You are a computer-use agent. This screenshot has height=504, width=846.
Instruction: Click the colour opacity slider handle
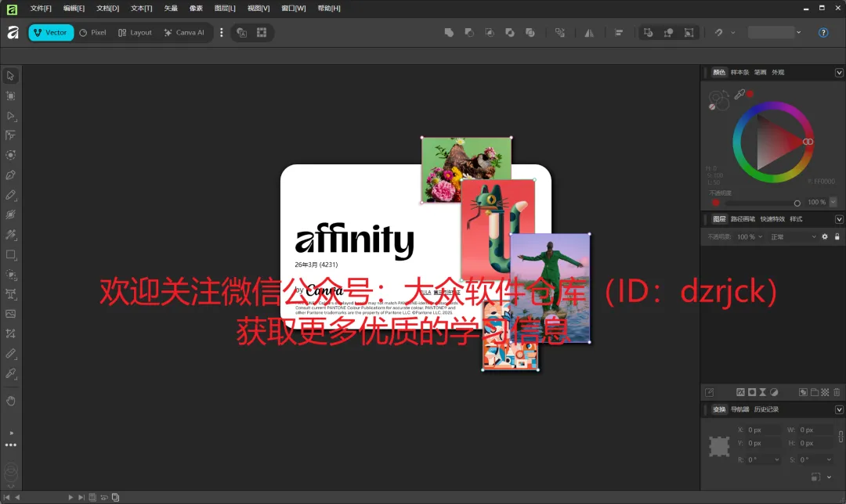[x=797, y=203]
